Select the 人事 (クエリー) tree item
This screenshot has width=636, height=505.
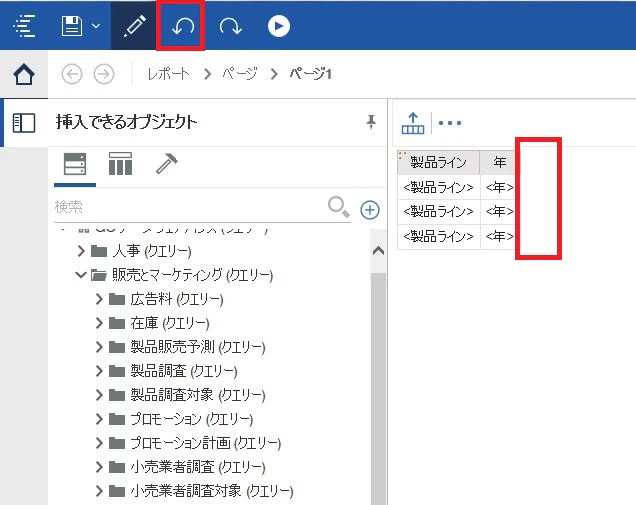(152, 251)
